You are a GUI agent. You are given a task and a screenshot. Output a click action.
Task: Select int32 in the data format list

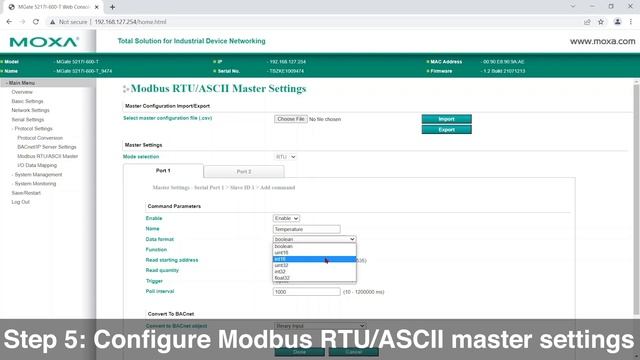(314, 271)
